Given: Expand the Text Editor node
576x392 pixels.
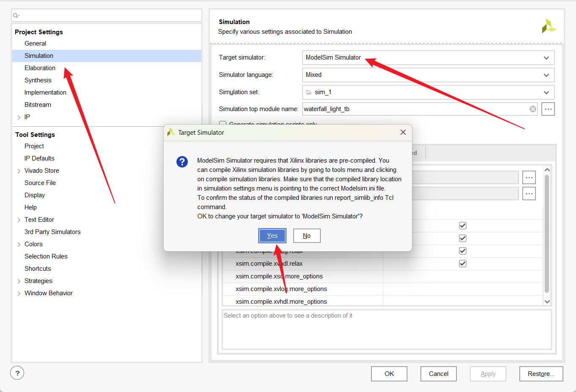Looking at the screenshot, I should pyautogui.click(x=19, y=220).
